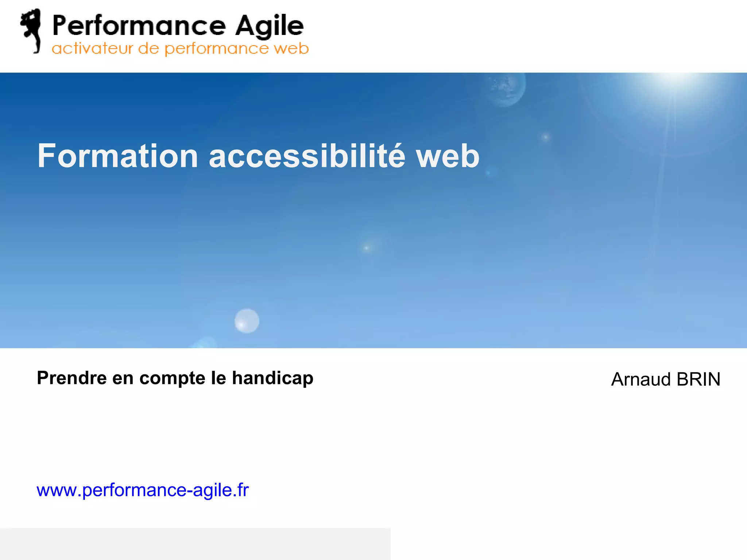Select the white word "web" in the title
This screenshot has width=747, height=560.
pyautogui.click(x=448, y=156)
